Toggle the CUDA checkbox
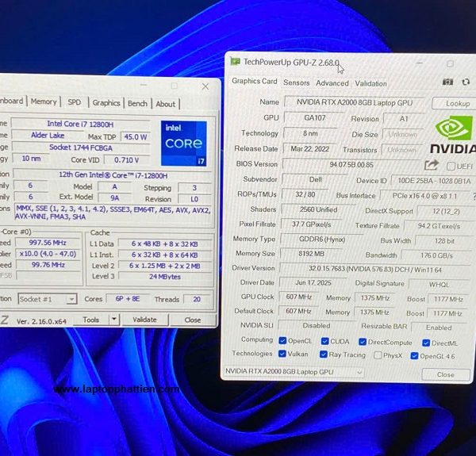 pos(323,341)
